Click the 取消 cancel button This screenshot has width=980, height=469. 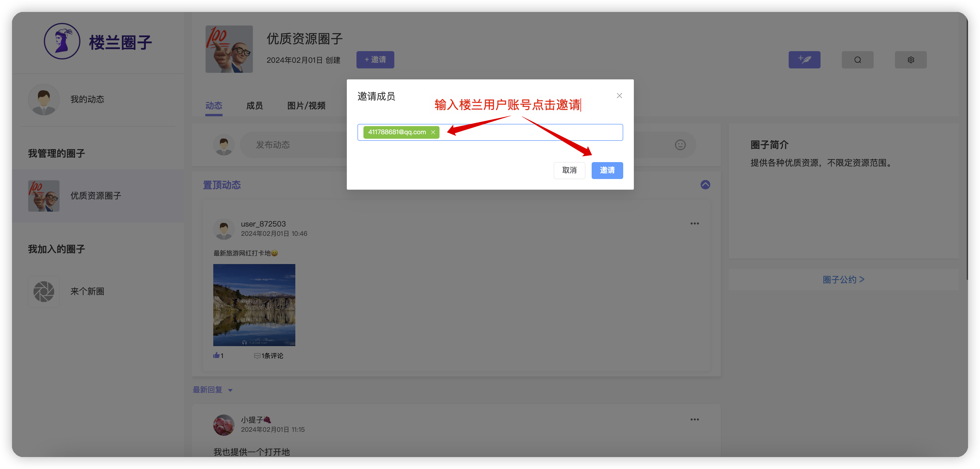click(x=569, y=170)
